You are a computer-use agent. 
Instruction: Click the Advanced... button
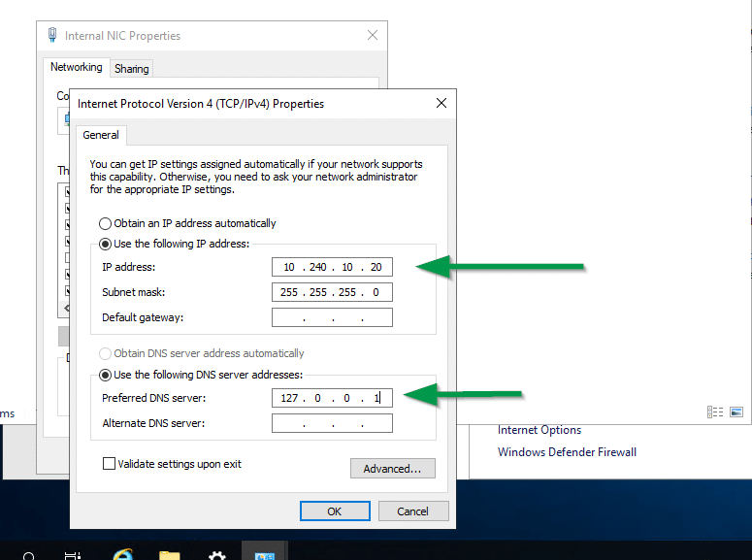click(392, 469)
